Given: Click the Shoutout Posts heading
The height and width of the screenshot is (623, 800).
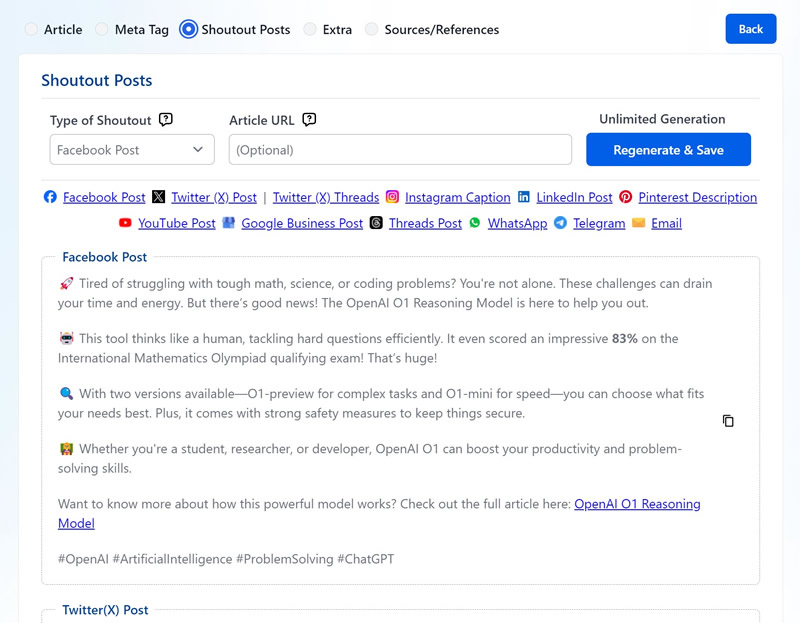Looking at the screenshot, I should pyautogui.click(x=96, y=80).
